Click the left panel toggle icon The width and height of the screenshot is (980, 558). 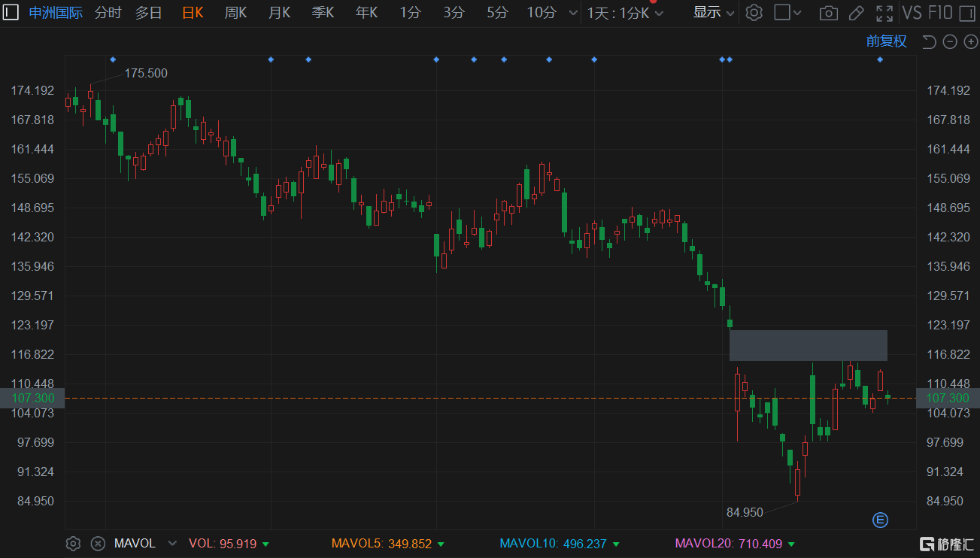[x=12, y=12]
